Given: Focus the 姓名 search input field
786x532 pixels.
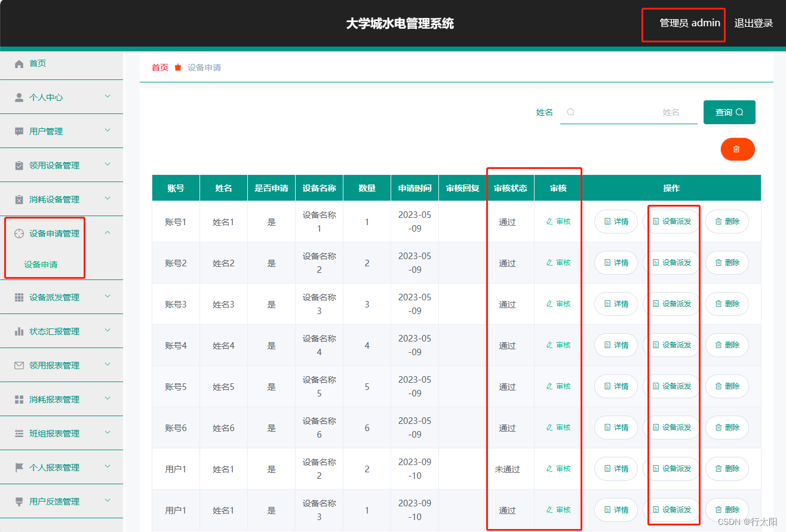Looking at the screenshot, I should 628,112.
